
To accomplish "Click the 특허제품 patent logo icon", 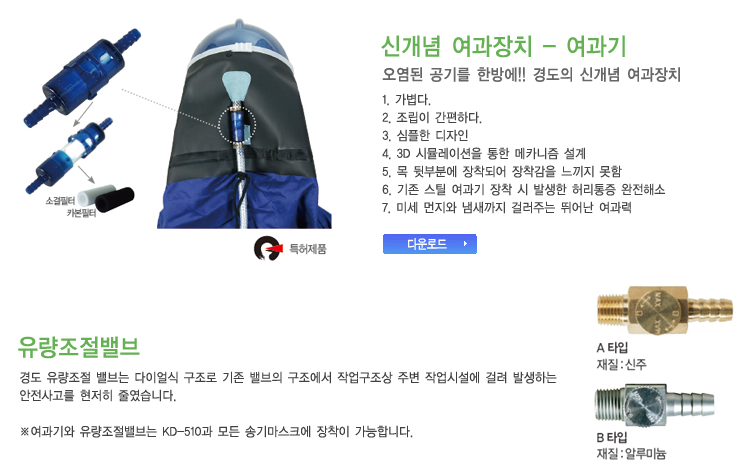I will coord(268,248).
